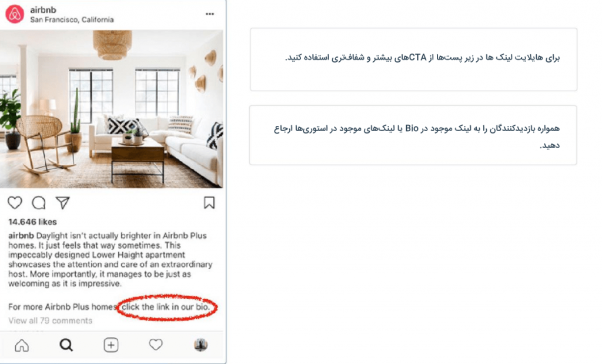Tap the comment speech bubble icon

(x=39, y=202)
